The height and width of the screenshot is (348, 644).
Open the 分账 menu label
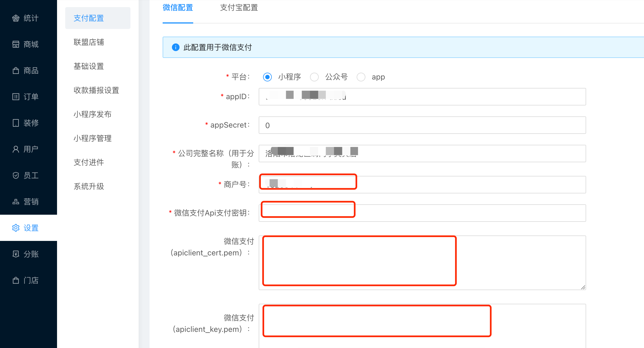(x=31, y=254)
